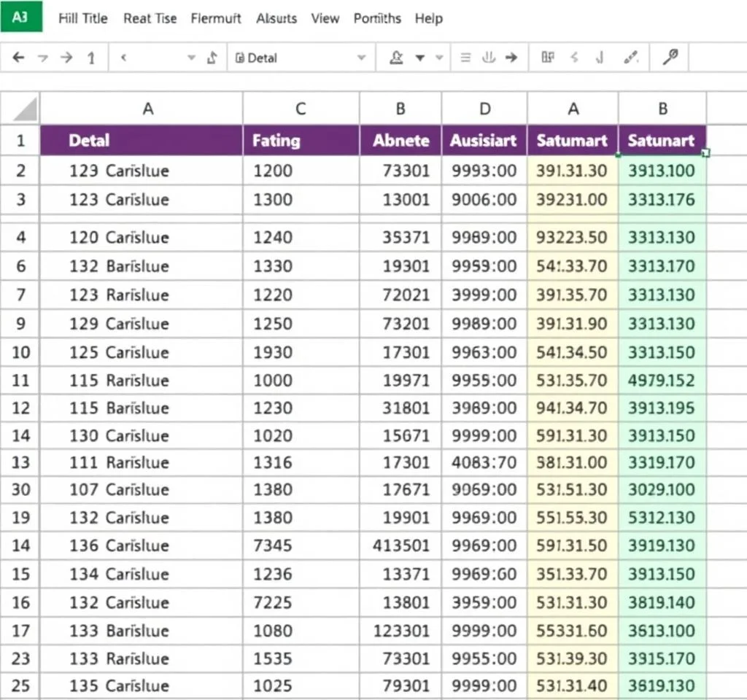747x700 pixels.
Task: Open the Hill Title menu
Action: click(82, 18)
